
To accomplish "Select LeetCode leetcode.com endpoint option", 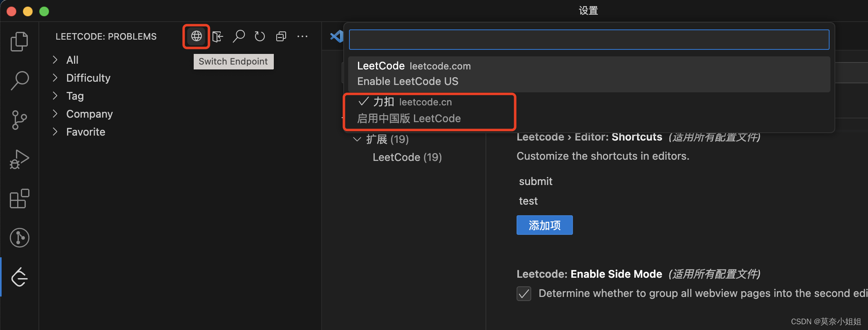I will coord(589,74).
